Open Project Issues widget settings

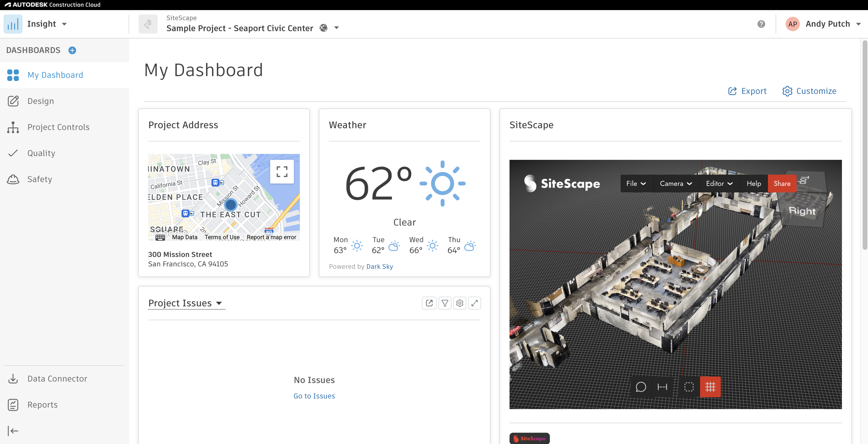pyautogui.click(x=460, y=303)
